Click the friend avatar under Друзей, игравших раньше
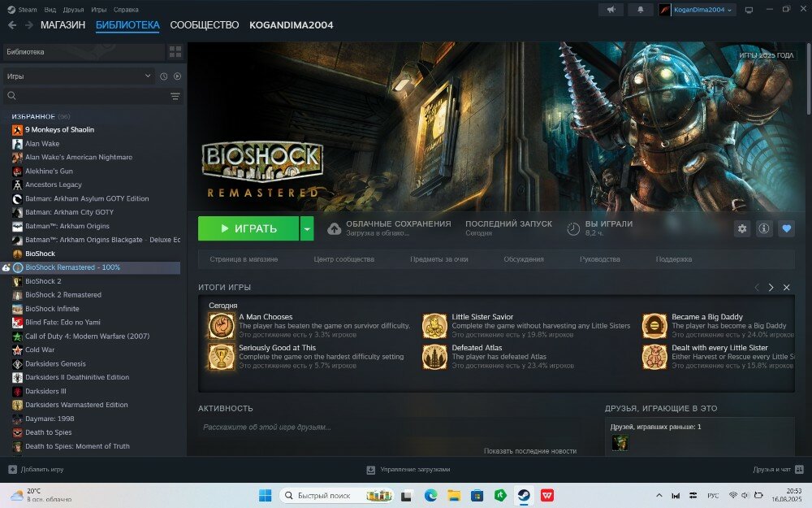 (x=620, y=443)
